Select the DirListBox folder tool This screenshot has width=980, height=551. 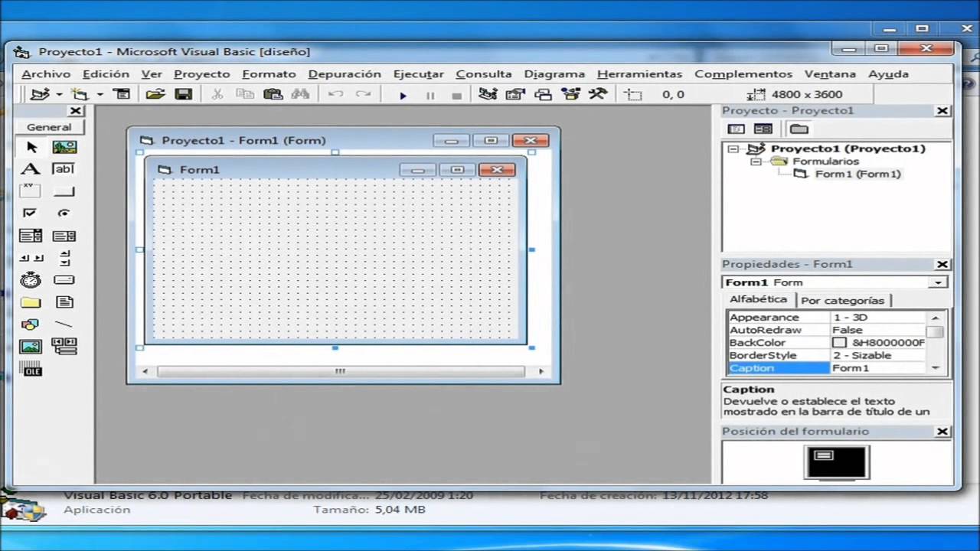(31, 302)
